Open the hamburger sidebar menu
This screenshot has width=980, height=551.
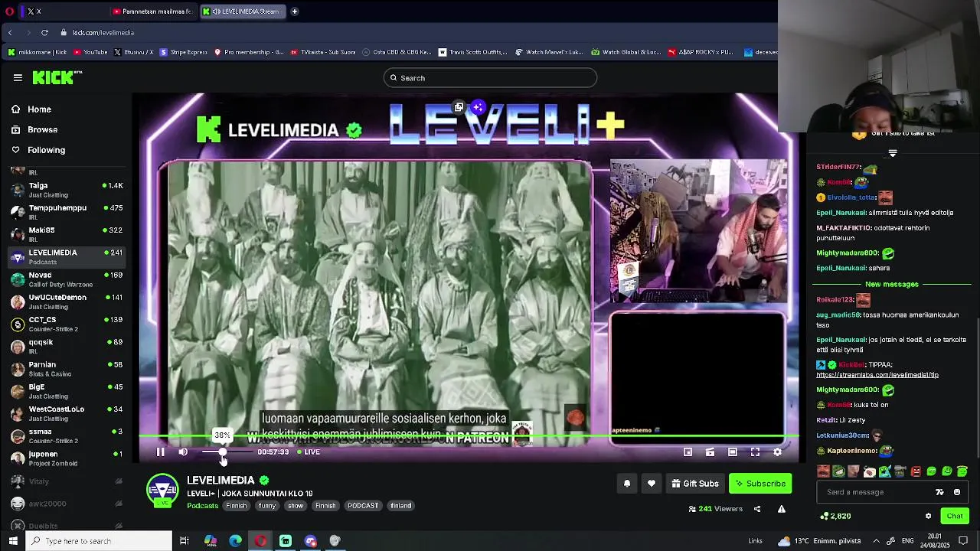coord(18,77)
